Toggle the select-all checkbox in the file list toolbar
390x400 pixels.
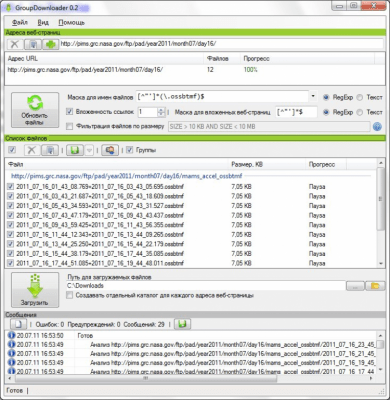click(12, 150)
